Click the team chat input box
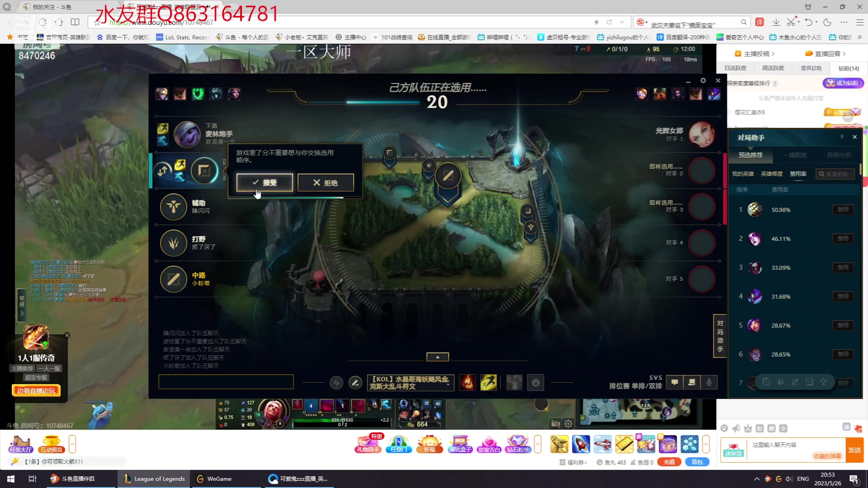Screen dimensions: 868x488 [226, 382]
